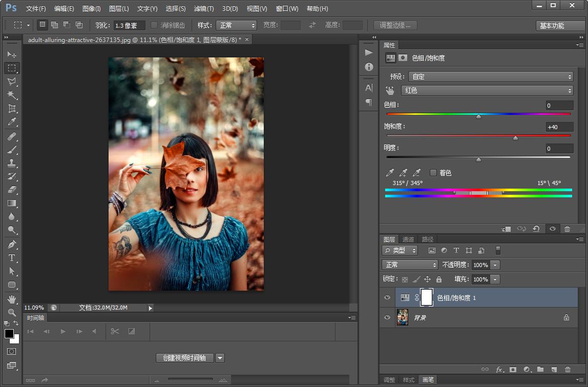588x387 pixels.
Task: Select the Zoom tool
Action: tap(12, 312)
